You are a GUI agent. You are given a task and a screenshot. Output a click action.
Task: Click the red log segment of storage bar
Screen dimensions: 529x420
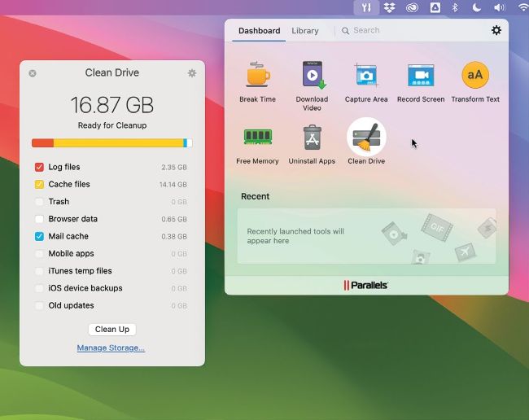(x=42, y=143)
